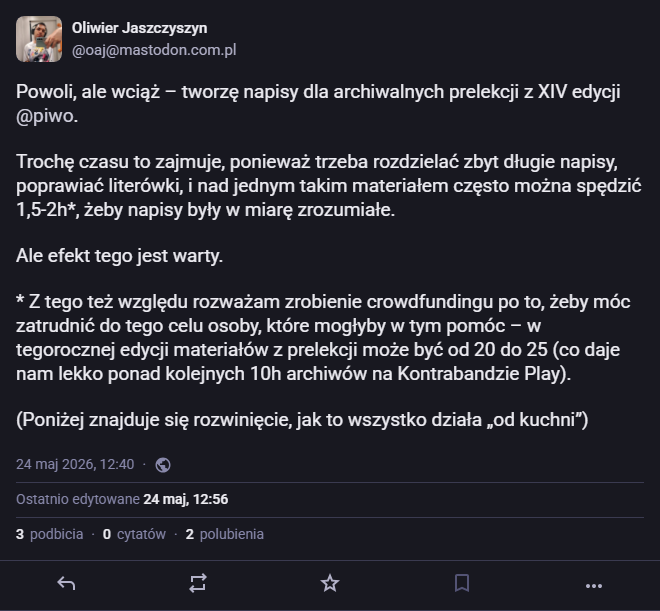The height and width of the screenshot is (611, 660).
Task: Favourite the post using the star icon
Action: click(330, 583)
